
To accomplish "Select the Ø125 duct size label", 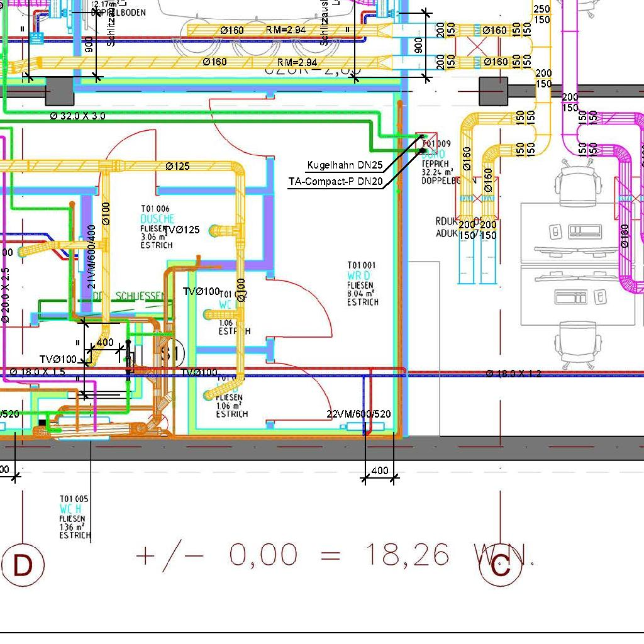I will (x=177, y=166).
